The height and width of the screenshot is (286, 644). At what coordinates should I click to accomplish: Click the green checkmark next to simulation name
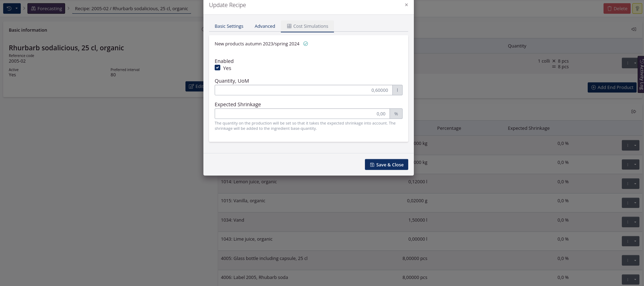(x=305, y=44)
